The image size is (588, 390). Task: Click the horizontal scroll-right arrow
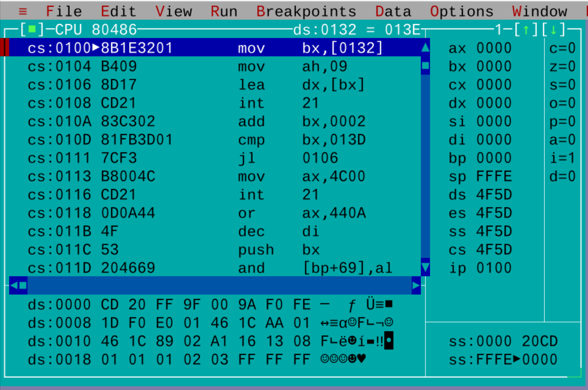416,285
